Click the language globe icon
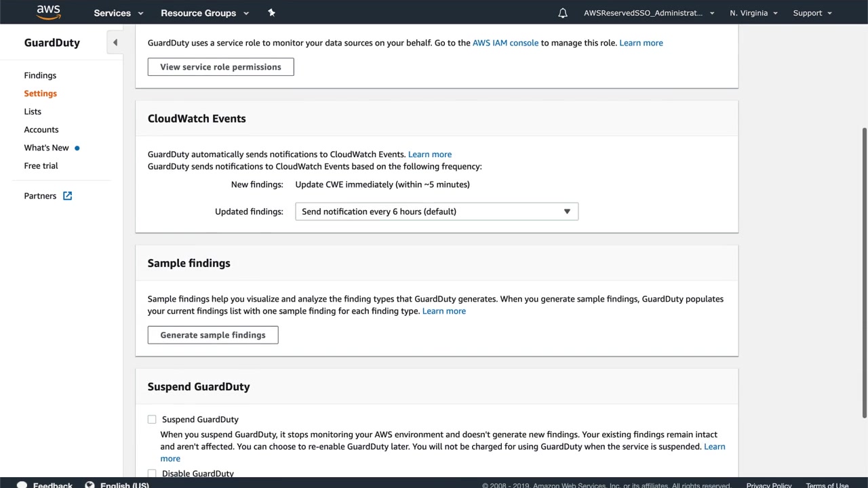This screenshot has width=868, height=488. pyautogui.click(x=90, y=485)
